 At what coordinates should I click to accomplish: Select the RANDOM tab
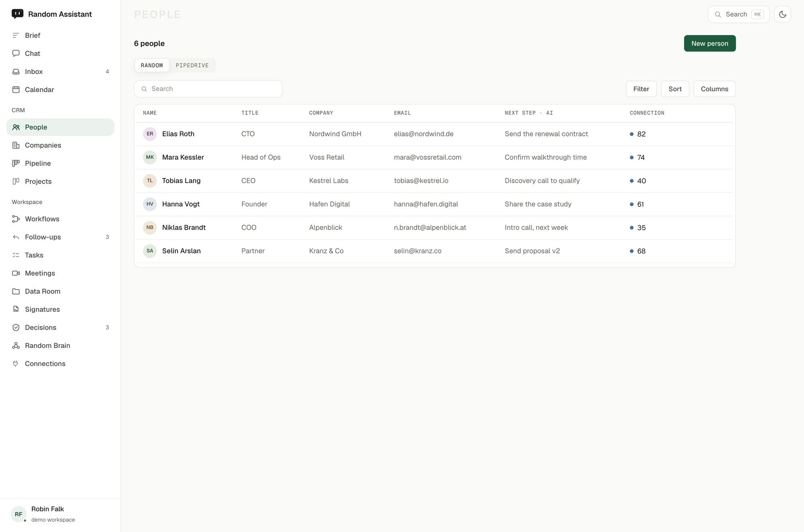pyautogui.click(x=152, y=65)
